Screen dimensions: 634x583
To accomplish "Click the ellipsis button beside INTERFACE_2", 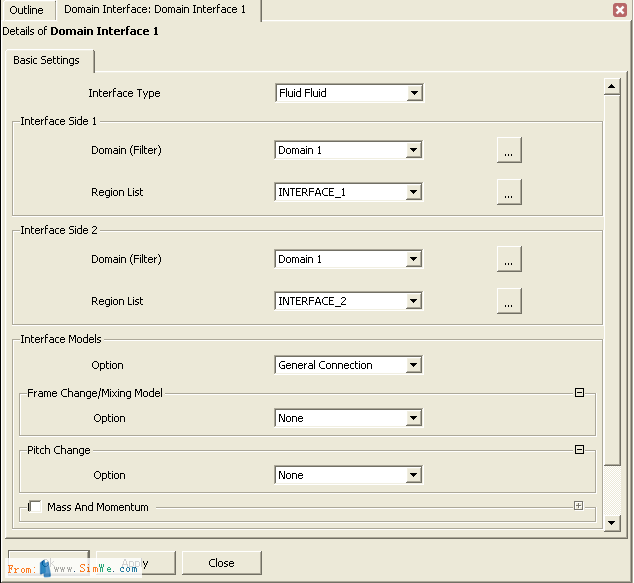I will pyautogui.click(x=509, y=302).
